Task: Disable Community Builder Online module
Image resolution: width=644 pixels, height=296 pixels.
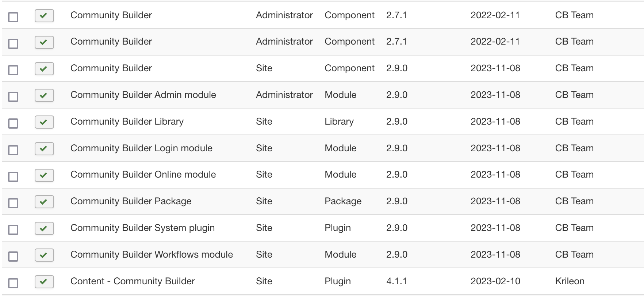Action: (44, 175)
